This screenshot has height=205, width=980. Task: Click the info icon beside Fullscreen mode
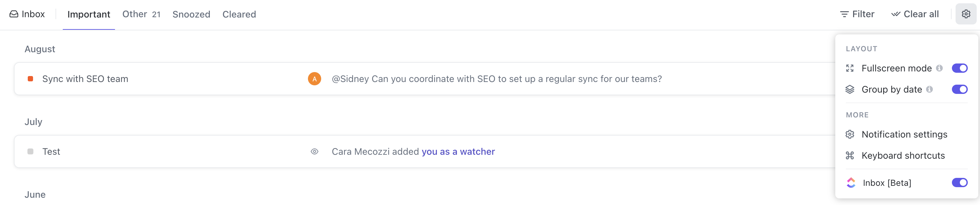pyautogui.click(x=939, y=68)
